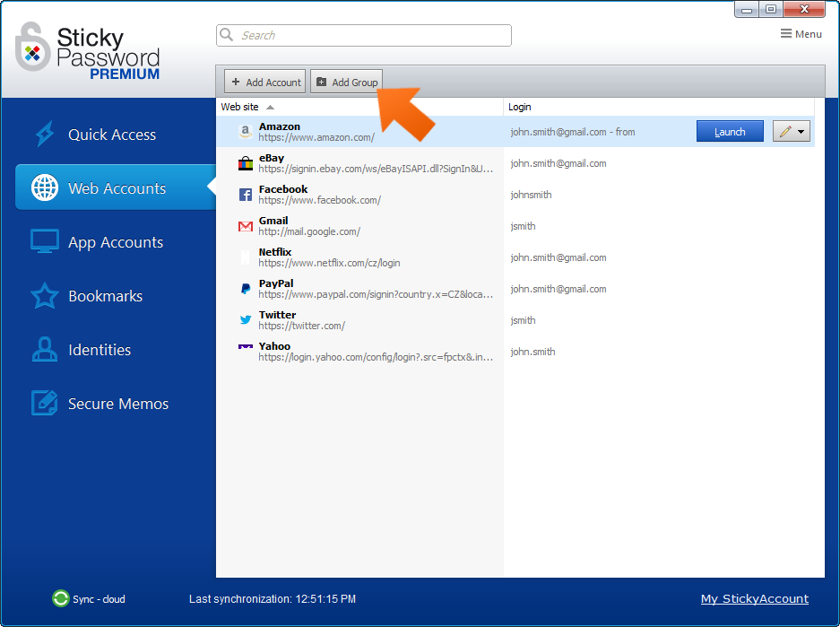Click the johnsmith login on Facebook row
The height and width of the screenshot is (627, 840).
tap(531, 195)
